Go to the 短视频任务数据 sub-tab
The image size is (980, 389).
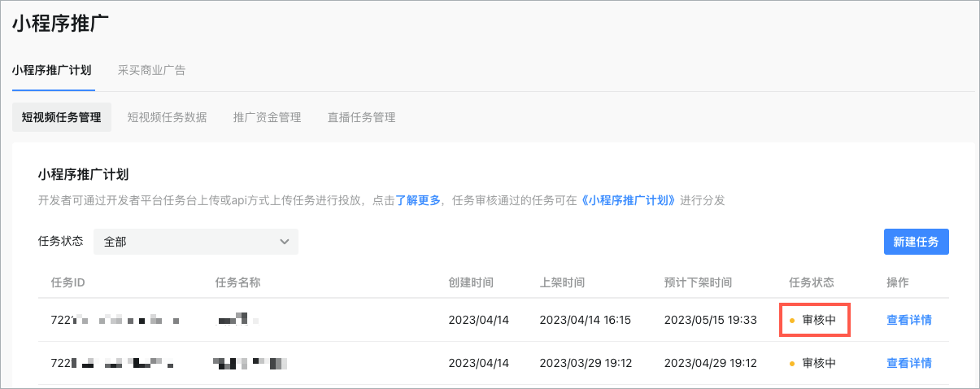167,117
